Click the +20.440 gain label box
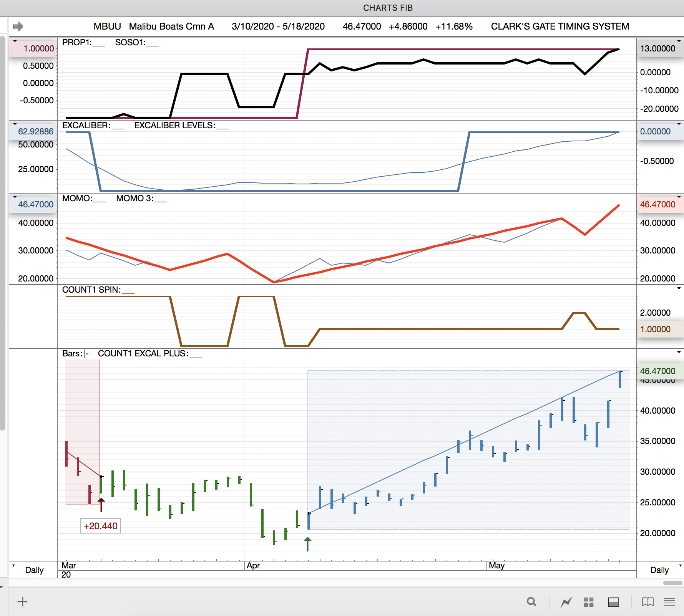The width and height of the screenshot is (684, 616). point(101,526)
